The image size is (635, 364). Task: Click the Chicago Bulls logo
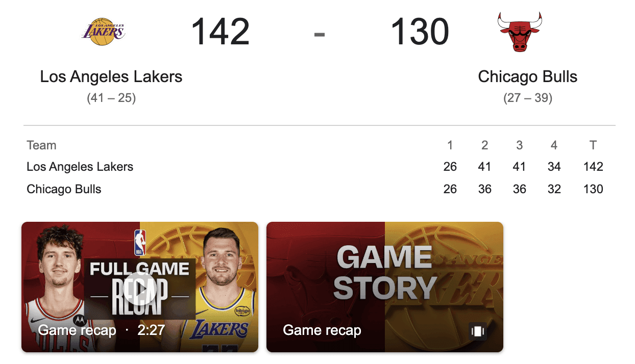[x=520, y=33]
